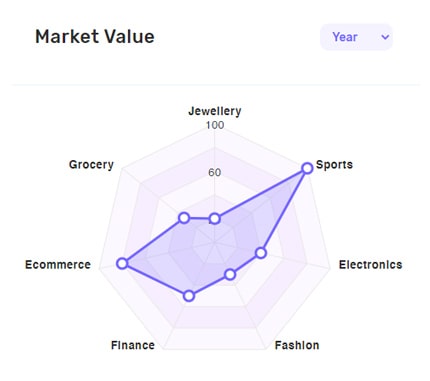Click the Grocery data point marker
Screen dimensions: 430x381
[184, 218]
